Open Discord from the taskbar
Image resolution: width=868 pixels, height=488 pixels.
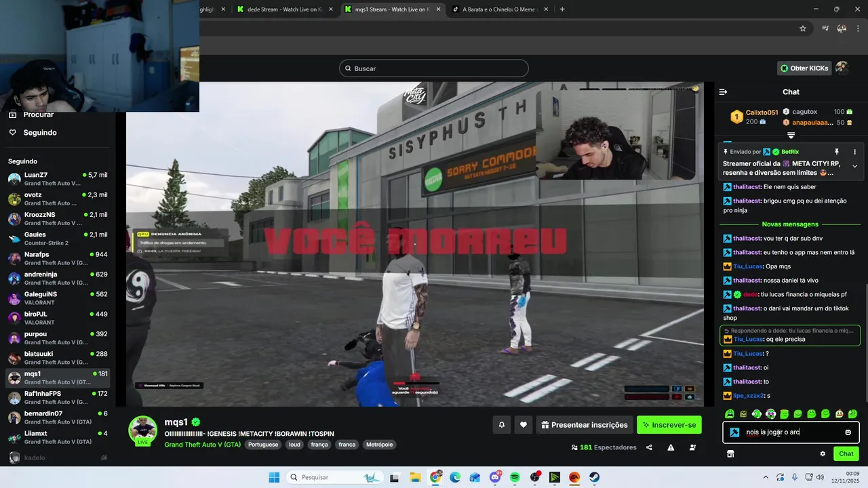[x=496, y=477]
